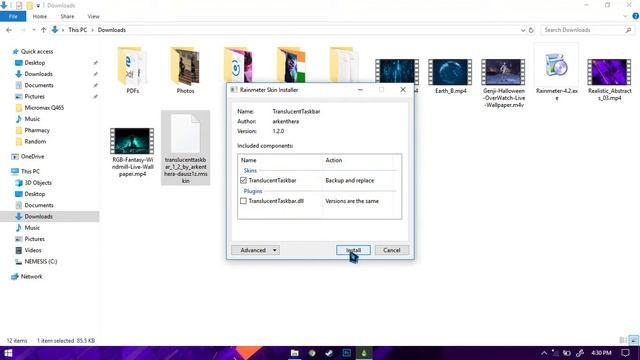Uncheck the TranslucentTaskbar skin checkbox
The image size is (640, 360).
tap(244, 180)
